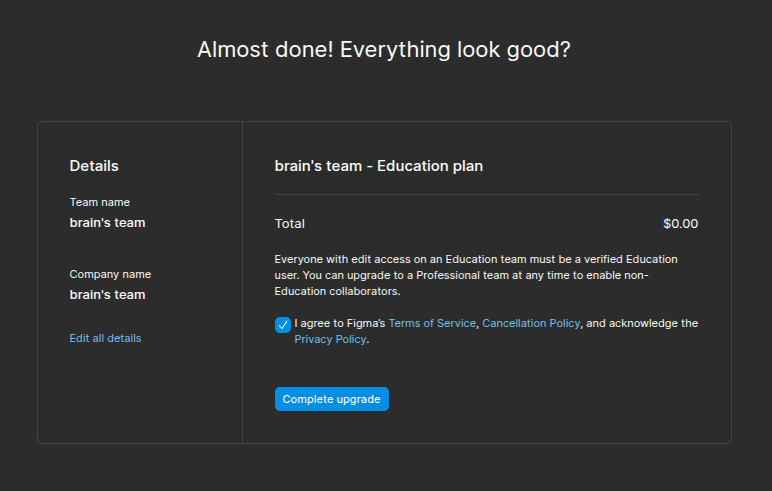This screenshot has height=491, width=772.
Task: Click the Company name label
Action: (110, 274)
